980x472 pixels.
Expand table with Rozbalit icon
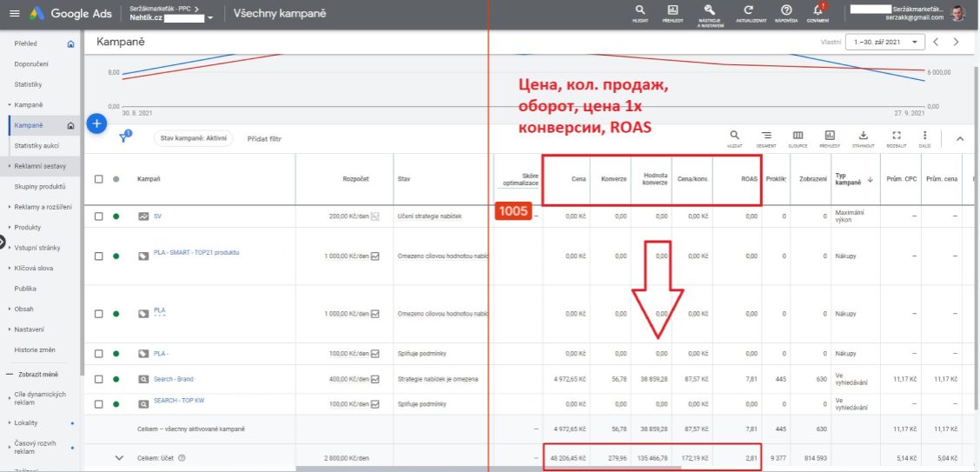(x=896, y=139)
